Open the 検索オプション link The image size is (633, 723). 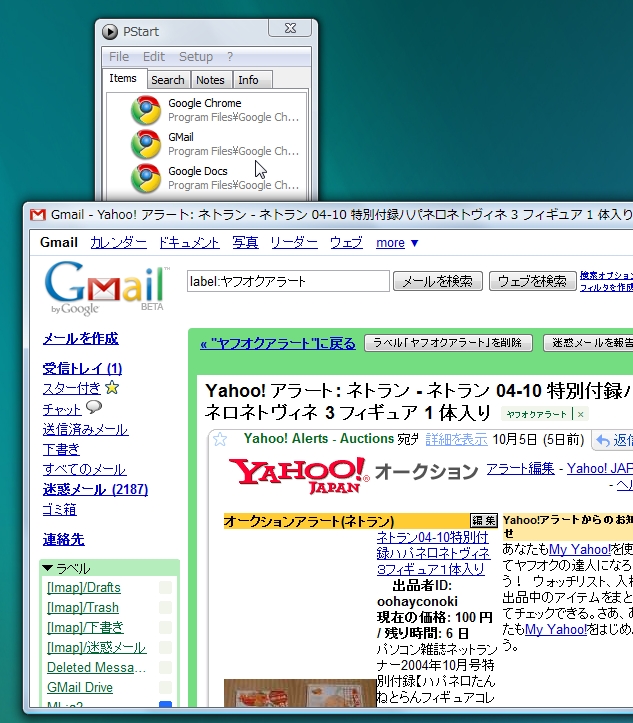click(x=606, y=276)
